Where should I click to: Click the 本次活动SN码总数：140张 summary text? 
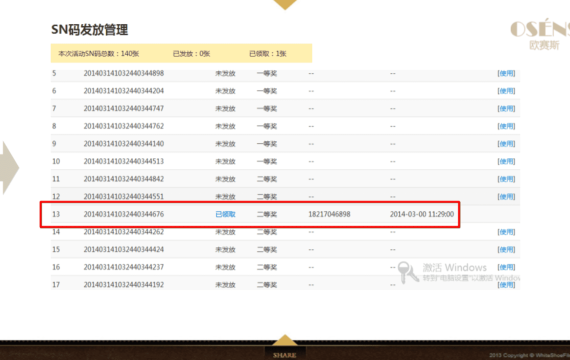99,54
